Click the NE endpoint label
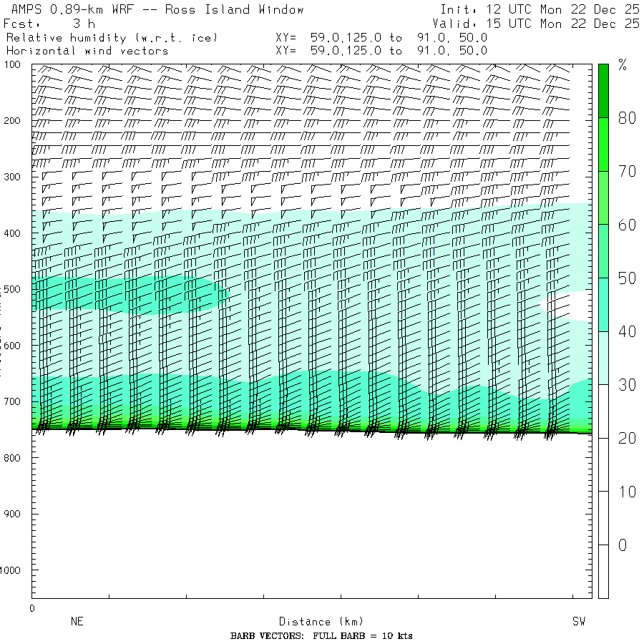Screen dimensions: 644x644 pyautogui.click(x=77, y=622)
